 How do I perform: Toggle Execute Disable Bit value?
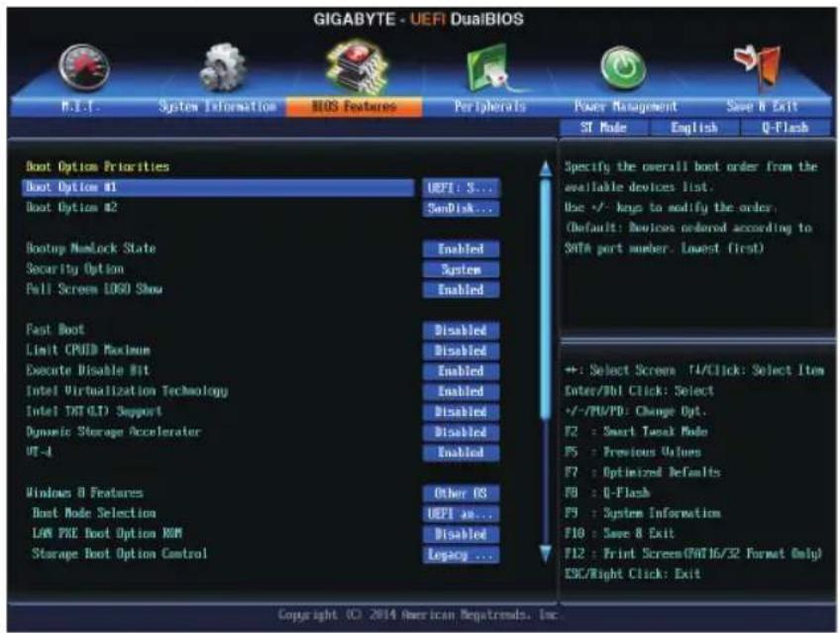(462, 371)
